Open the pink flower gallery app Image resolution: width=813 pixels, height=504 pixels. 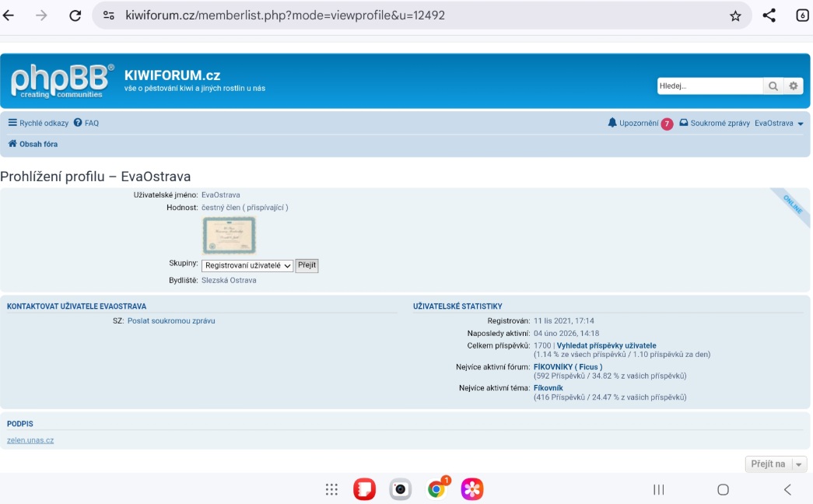[x=472, y=489]
